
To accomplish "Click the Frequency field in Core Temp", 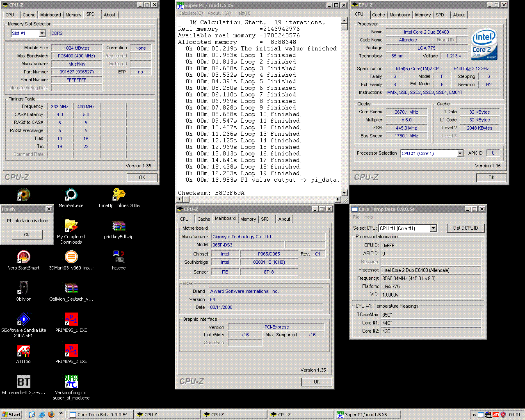I will [x=431, y=278].
